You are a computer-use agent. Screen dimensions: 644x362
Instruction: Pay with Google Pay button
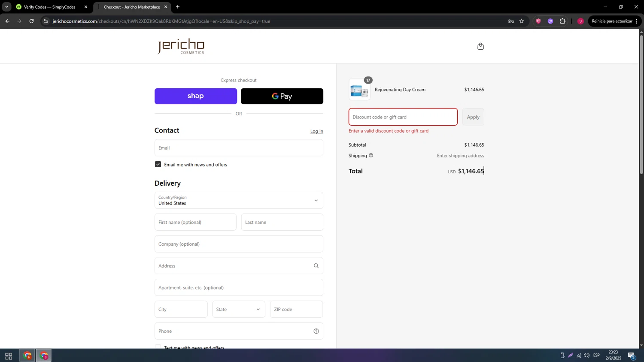coord(282,96)
